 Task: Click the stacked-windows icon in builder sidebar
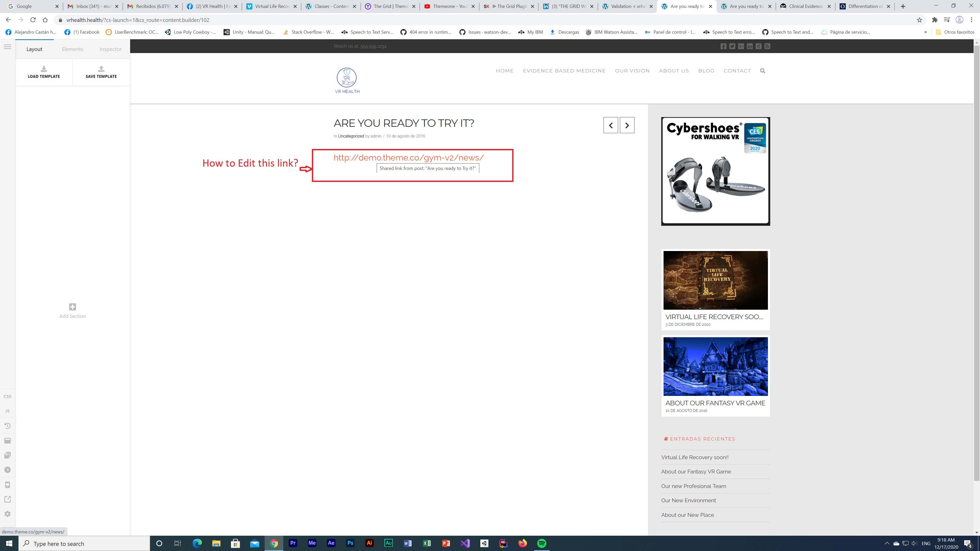coord(7,455)
